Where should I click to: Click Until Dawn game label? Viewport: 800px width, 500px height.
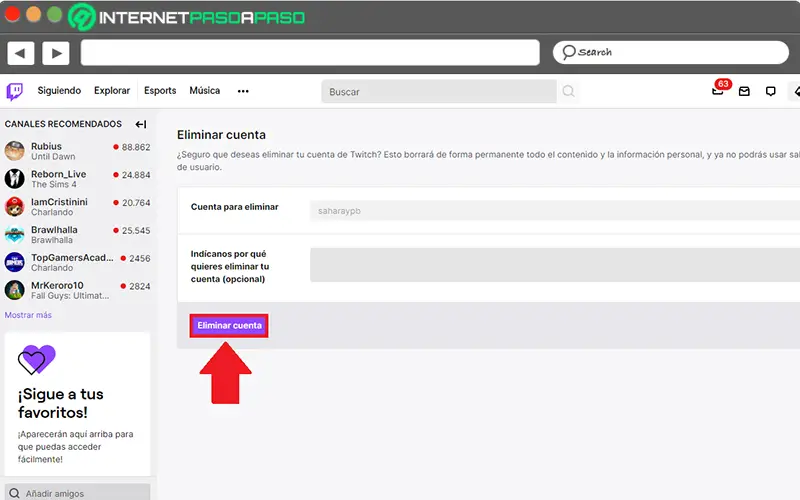click(x=53, y=157)
